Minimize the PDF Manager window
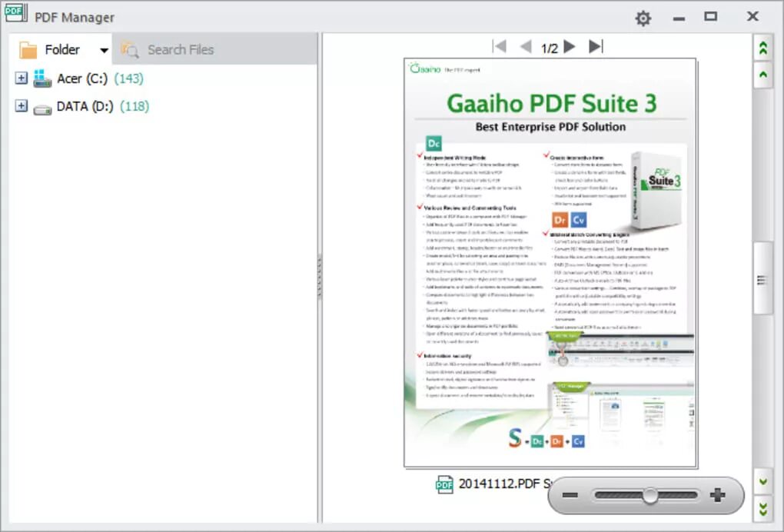Viewport: 784px width, 532px height. (x=679, y=19)
